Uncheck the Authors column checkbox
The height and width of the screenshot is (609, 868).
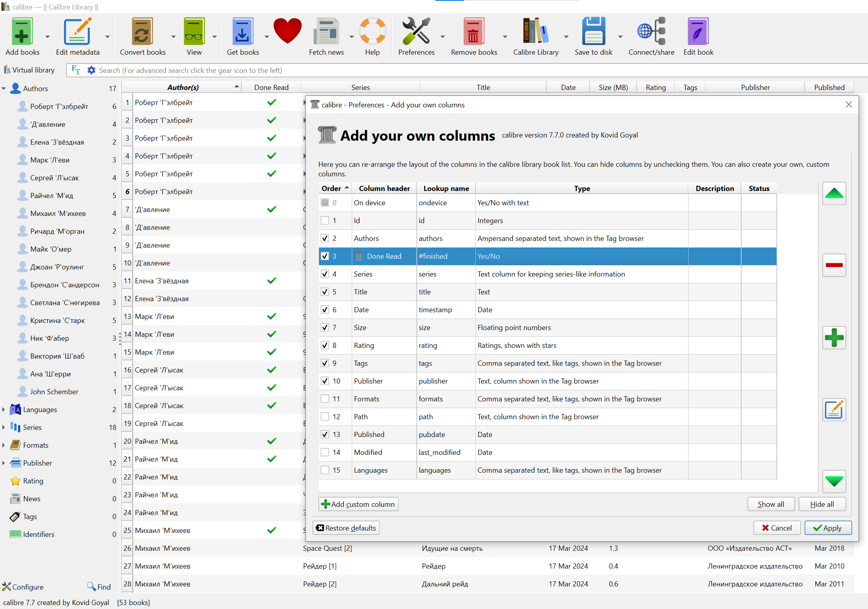click(325, 238)
